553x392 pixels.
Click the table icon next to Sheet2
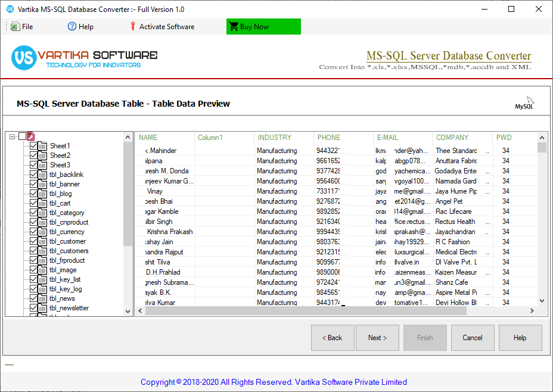43,155
